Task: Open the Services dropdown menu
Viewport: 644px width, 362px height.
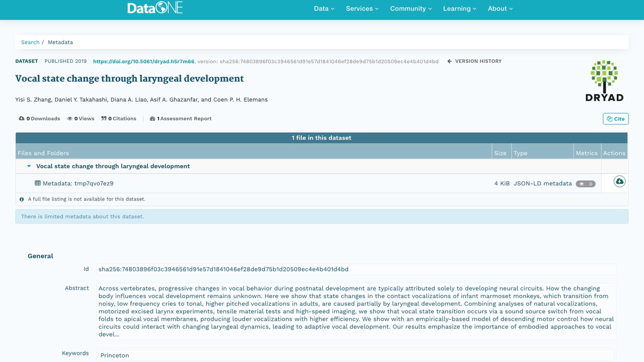Action: (x=362, y=9)
